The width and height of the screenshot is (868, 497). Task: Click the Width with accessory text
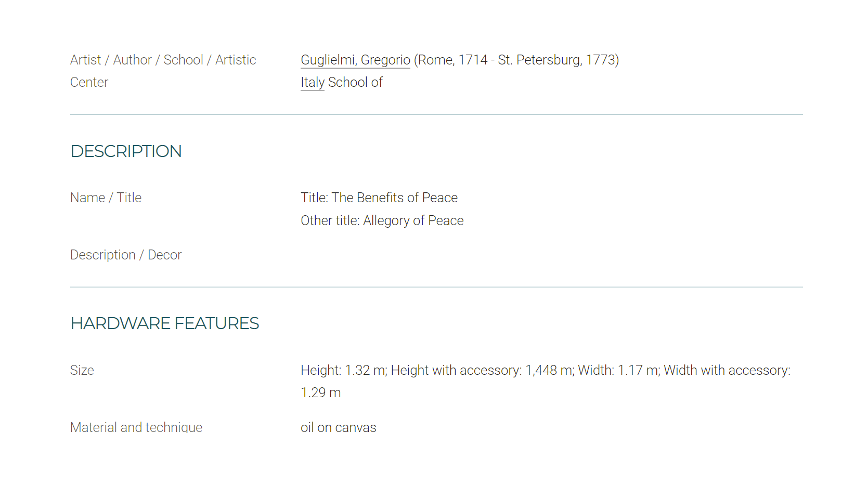click(727, 370)
